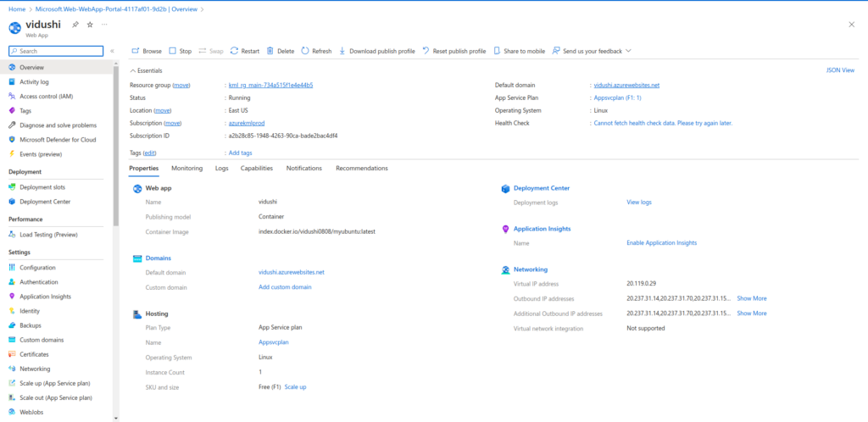Click Add custom domain link
Image resolution: width=868 pixels, height=422 pixels.
coord(285,287)
